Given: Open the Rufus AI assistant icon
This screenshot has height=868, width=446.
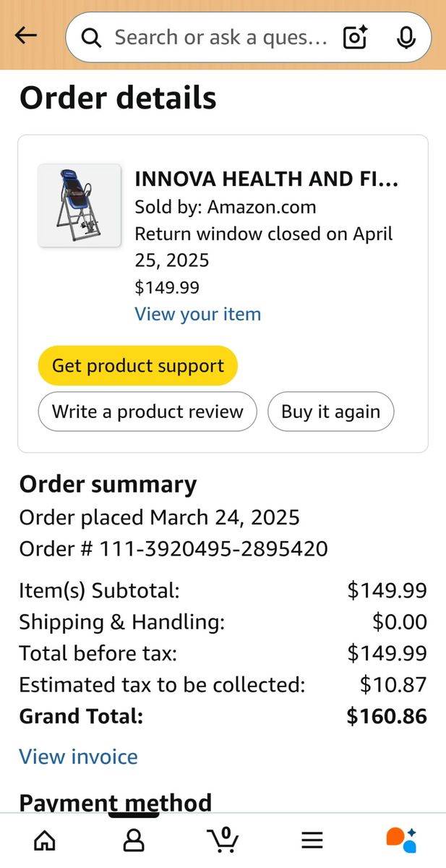Looking at the screenshot, I should 401,840.
